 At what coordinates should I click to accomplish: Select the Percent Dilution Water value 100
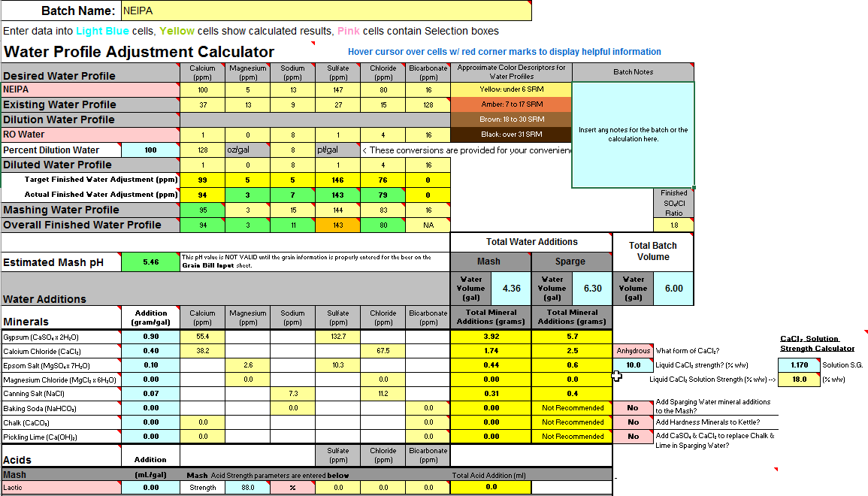(150, 150)
